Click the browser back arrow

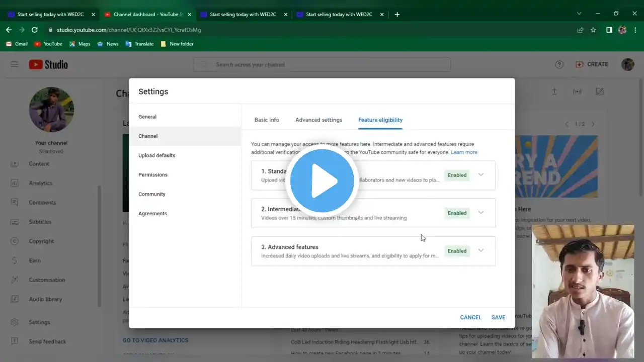9,30
